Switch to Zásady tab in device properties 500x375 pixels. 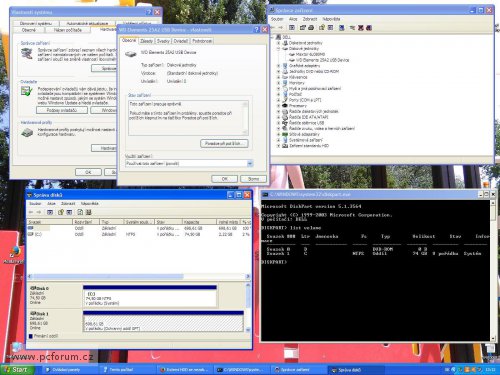[x=146, y=41]
